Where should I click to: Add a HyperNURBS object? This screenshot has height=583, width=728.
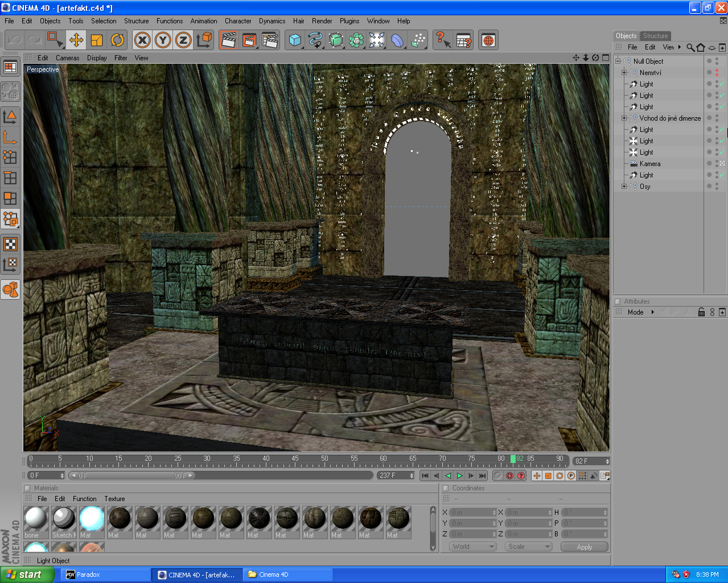click(x=336, y=40)
